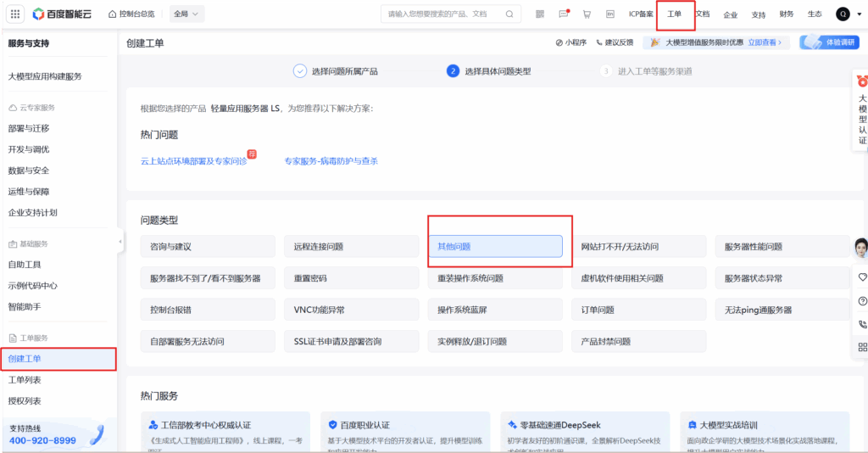Switch language with the En icon
This screenshot has width=868, height=453.
coord(610,14)
